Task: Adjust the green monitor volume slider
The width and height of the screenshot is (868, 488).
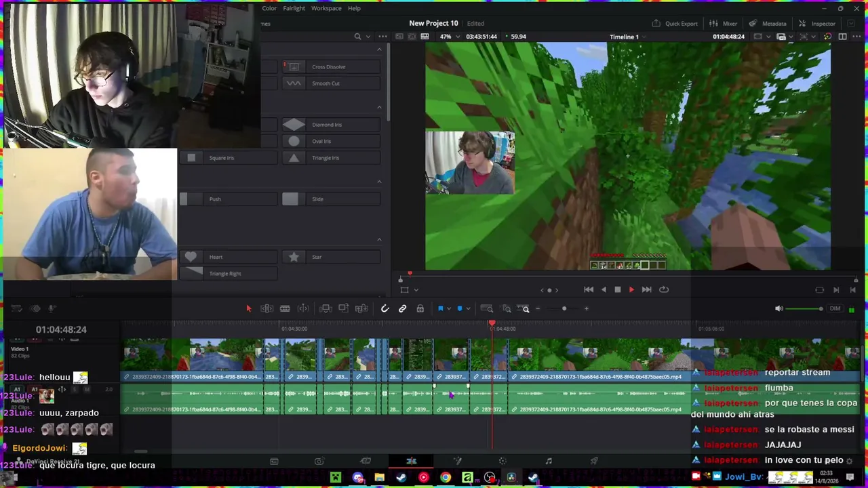Action: point(806,309)
